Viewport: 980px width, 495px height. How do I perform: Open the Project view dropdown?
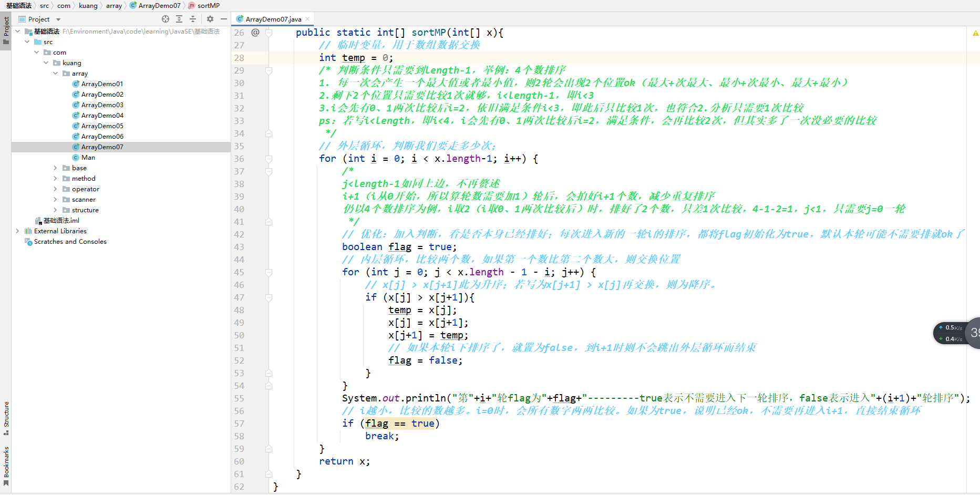point(58,19)
